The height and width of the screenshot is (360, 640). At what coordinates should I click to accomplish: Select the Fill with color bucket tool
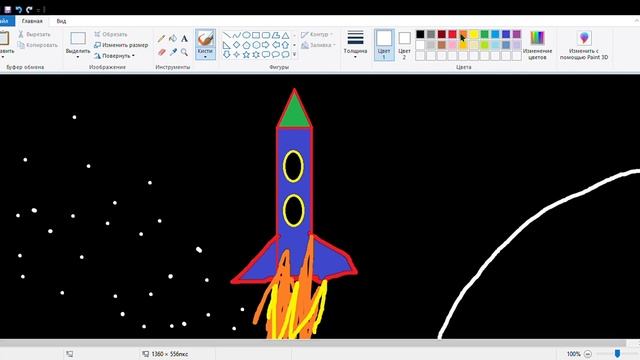(173, 39)
